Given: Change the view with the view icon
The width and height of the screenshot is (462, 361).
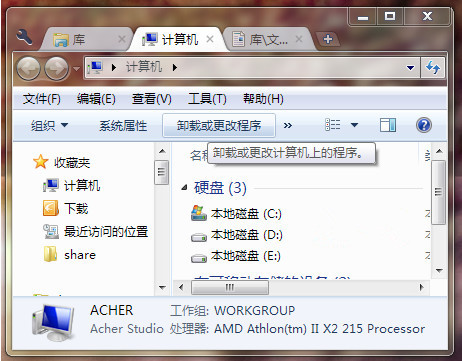Looking at the screenshot, I should (333, 125).
